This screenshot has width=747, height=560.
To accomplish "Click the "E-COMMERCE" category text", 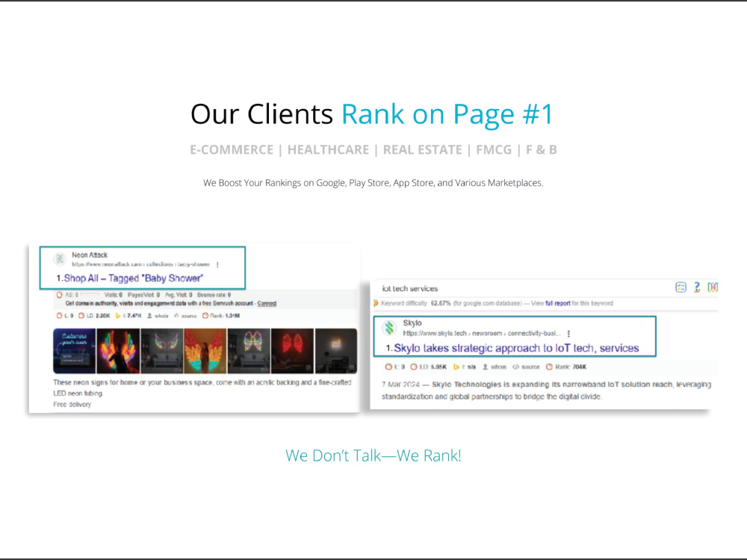I will [232, 150].
